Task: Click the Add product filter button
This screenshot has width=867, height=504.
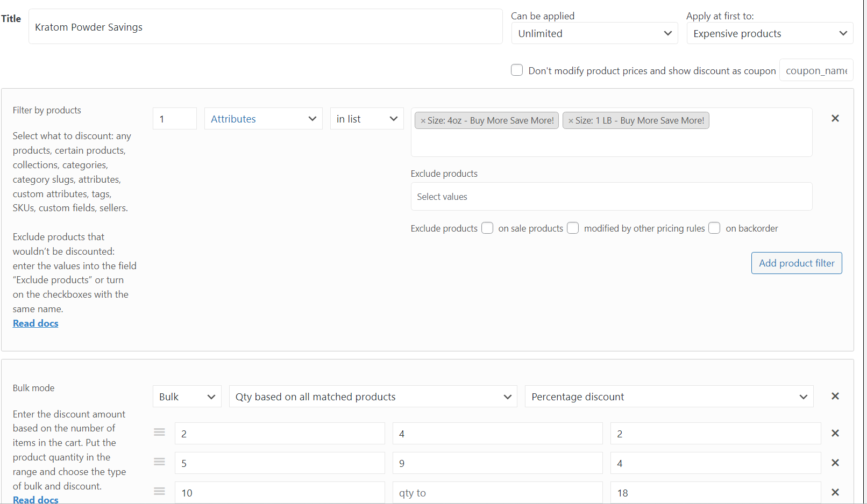Action: coord(797,263)
